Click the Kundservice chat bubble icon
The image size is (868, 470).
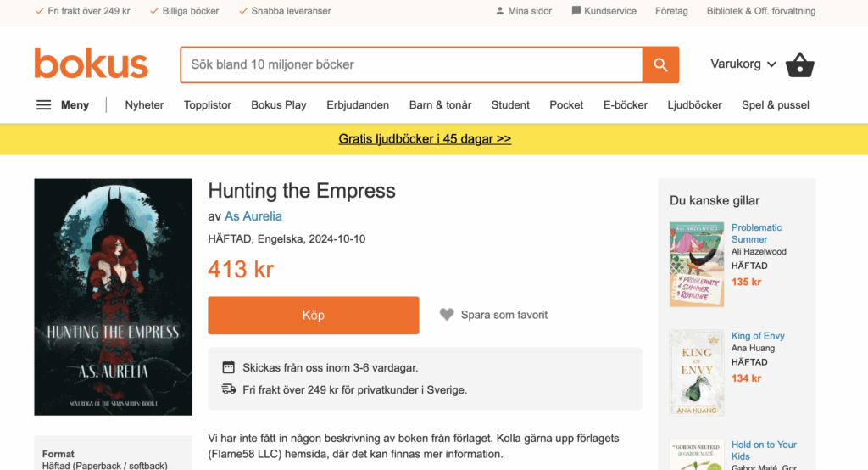[576, 10]
